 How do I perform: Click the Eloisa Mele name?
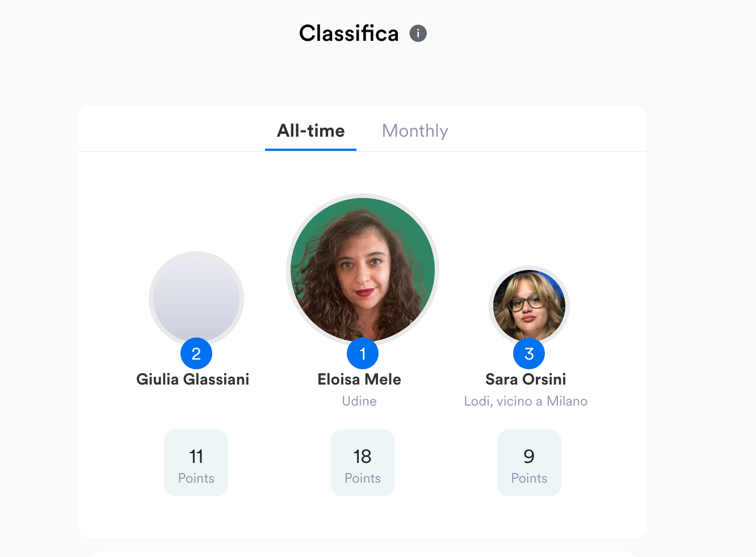(359, 379)
